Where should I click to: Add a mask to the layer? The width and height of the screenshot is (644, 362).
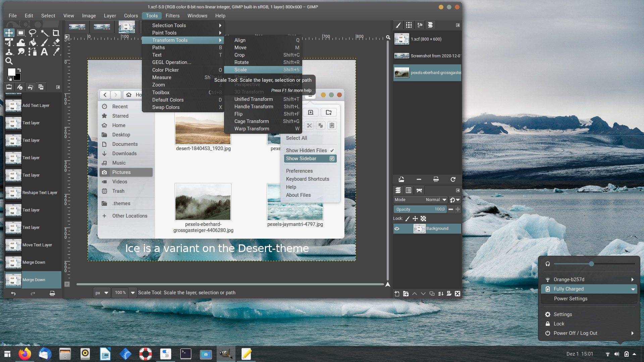(x=449, y=294)
